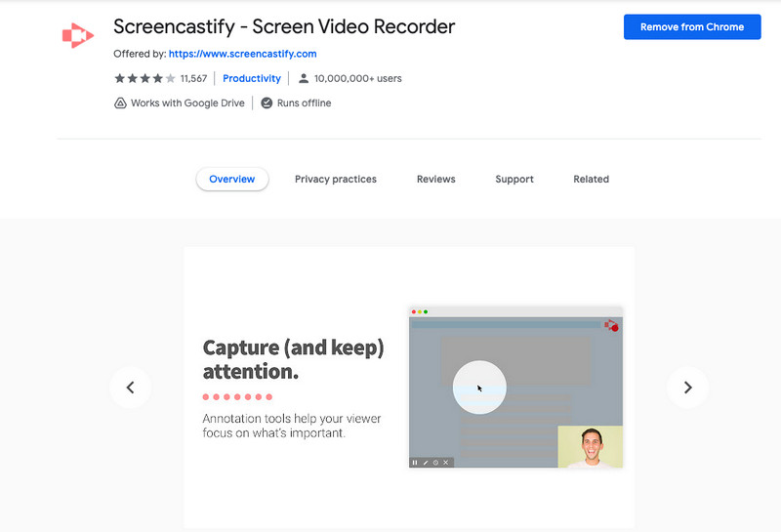Show previous slide with left chevron
The image size is (781, 532).
click(131, 388)
